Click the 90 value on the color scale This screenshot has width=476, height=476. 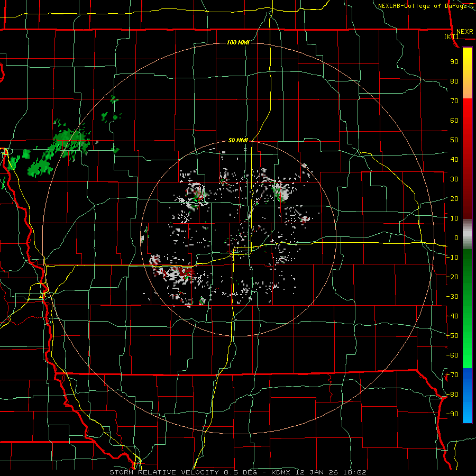coord(454,62)
